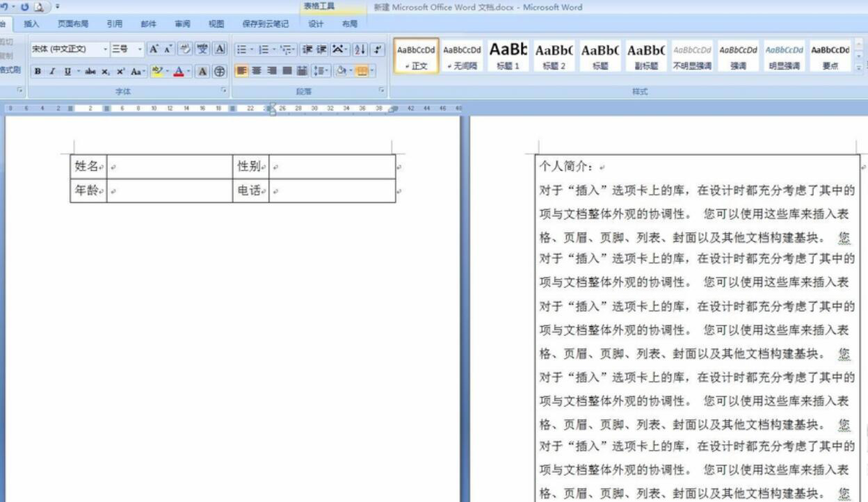Apply the 副标题 style
This screenshot has width=868, height=502.
(646, 56)
